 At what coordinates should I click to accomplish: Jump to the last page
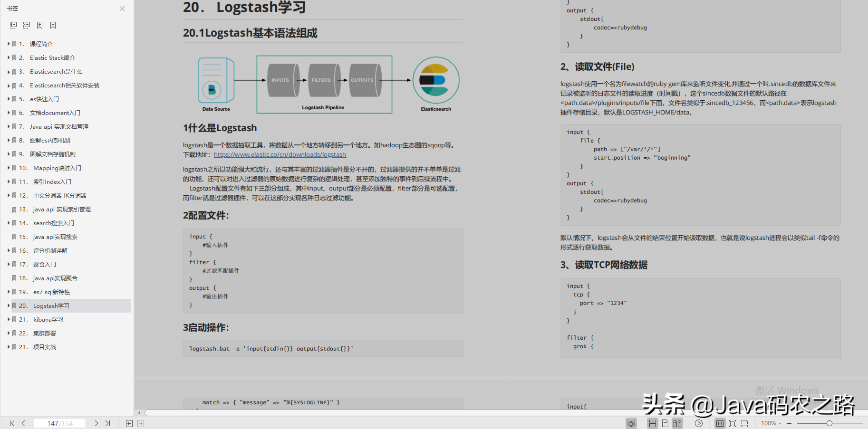tap(108, 423)
